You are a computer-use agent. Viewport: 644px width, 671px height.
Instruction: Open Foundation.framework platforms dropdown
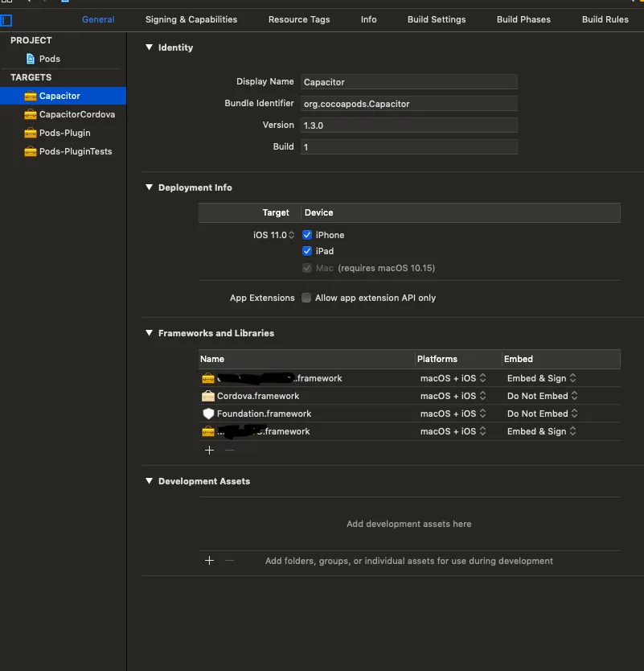pyautogui.click(x=453, y=414)
